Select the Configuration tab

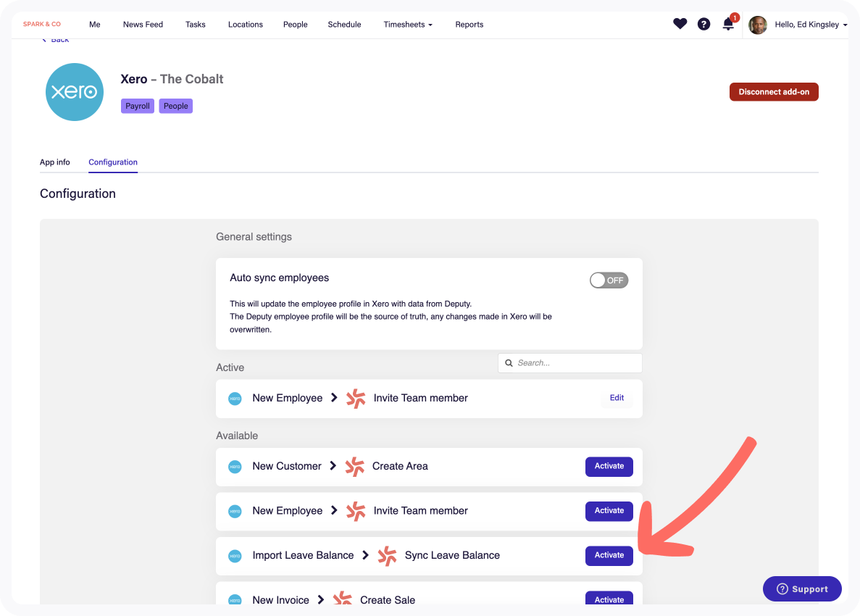(x=113, y=162)
